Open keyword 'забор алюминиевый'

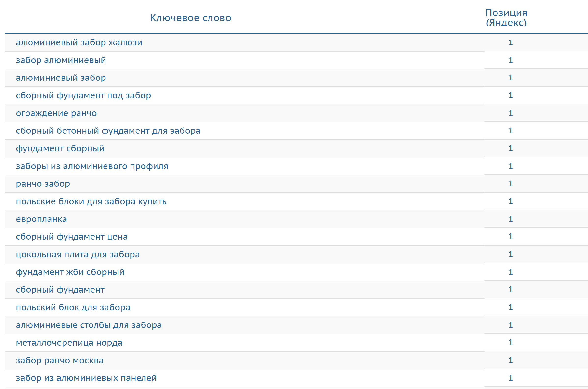pyautogui.click(x=61, y=60)
